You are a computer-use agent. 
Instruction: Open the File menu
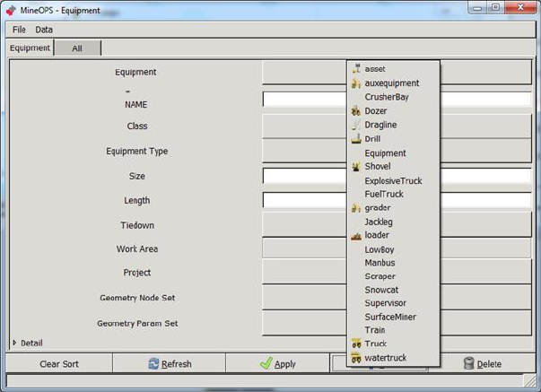[19, 30]
